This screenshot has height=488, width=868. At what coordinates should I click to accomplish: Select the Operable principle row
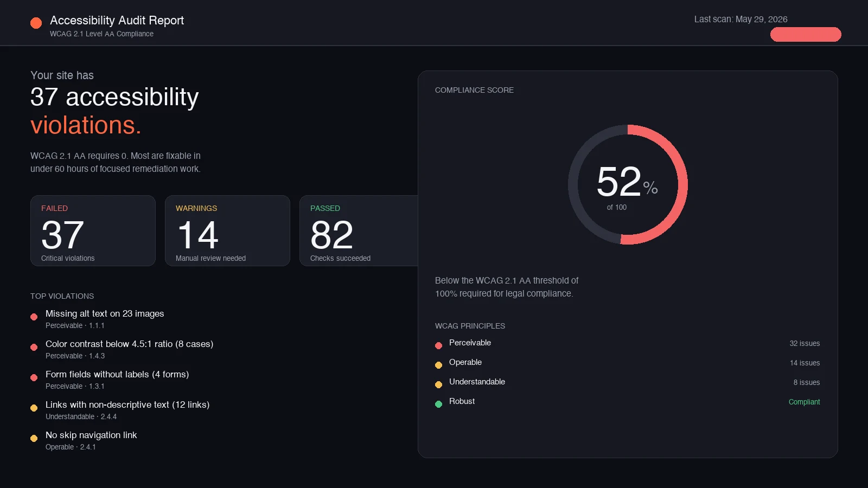point(628,363)
